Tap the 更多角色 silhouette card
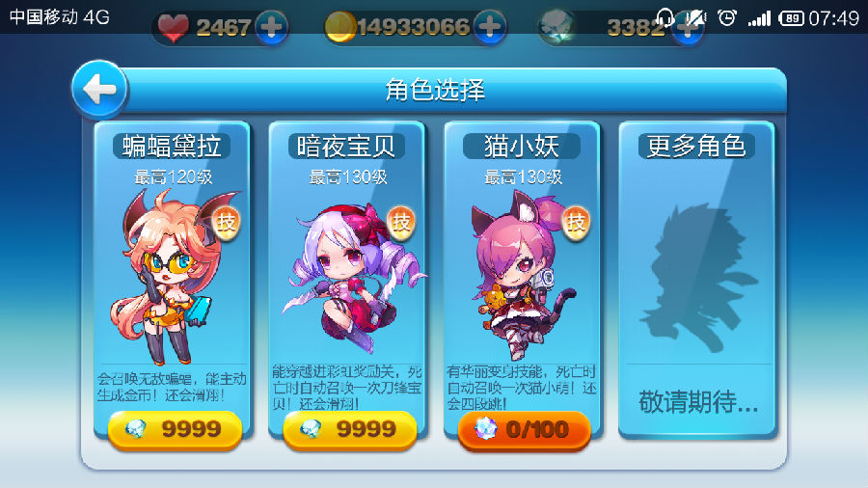Viewport: 868px width, 488px height. point(697,280)
